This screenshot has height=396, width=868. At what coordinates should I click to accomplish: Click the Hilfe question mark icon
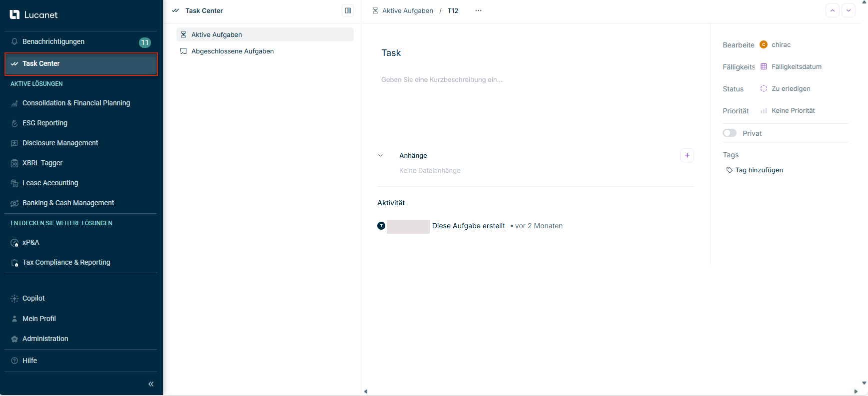[14, 361]
